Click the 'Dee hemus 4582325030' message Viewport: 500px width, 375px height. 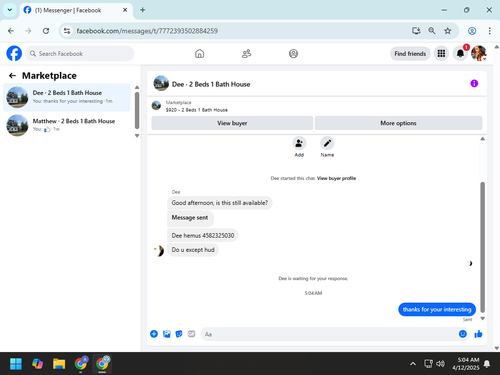point(203,235)
